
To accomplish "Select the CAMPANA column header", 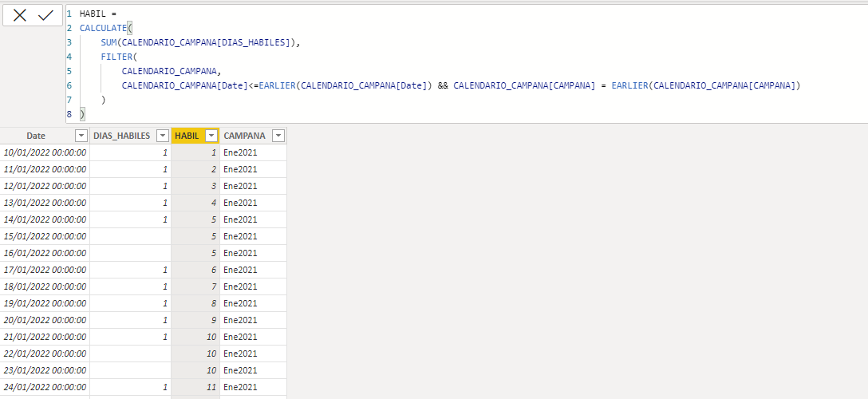I will coord(253,136).
